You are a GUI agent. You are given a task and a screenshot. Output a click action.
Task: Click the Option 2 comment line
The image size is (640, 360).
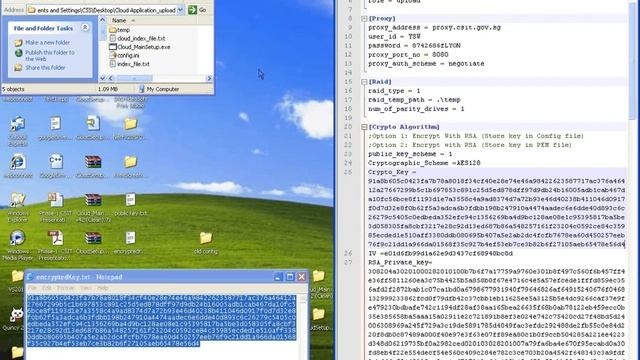pos(470,145)
